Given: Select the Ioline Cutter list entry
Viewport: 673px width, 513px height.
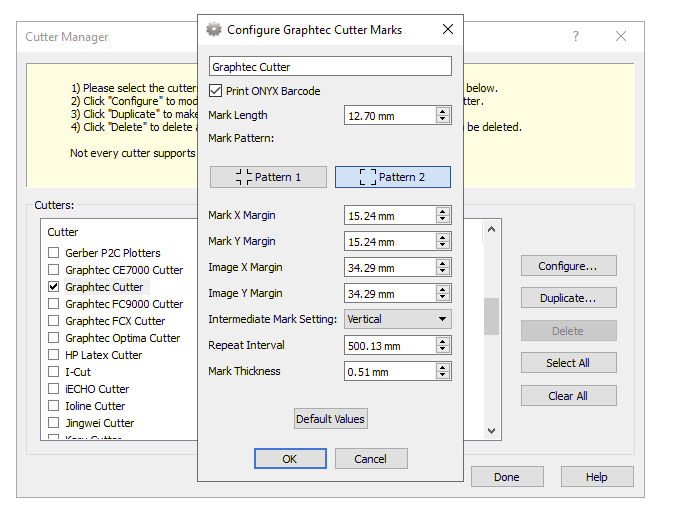Looking at the screenshot, I should (95, 406).
